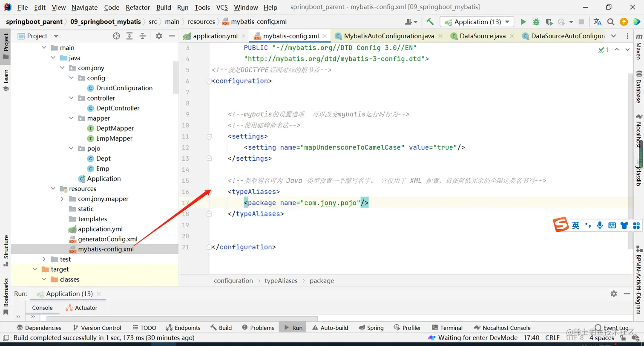Close the mybatis-config.xml editor tab
This screenshot has width=644, height=346.
click(325, 36)
